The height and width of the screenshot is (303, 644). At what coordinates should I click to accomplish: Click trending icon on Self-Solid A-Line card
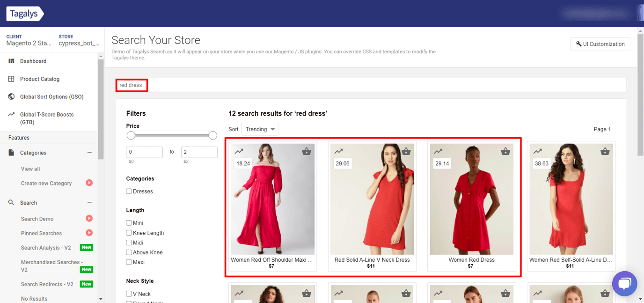click(x=538, y=151)
